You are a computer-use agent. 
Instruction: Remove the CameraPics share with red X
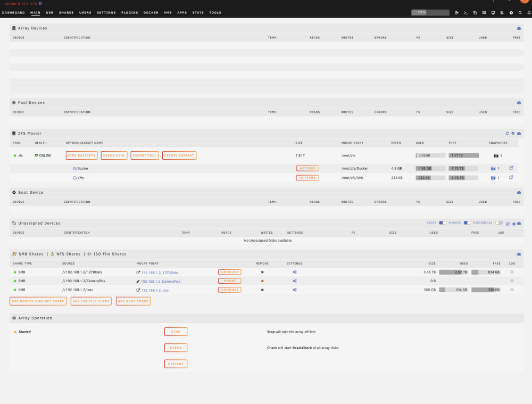point(262,281)
